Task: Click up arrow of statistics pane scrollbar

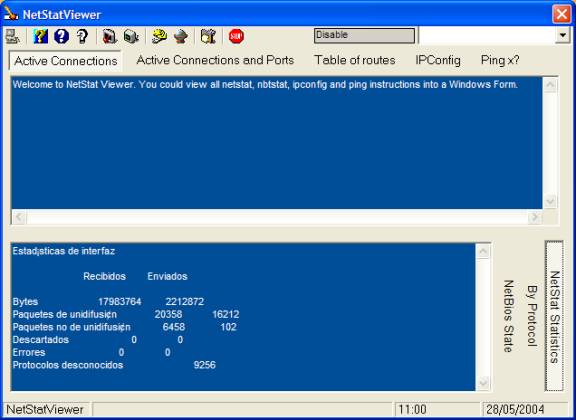Action: [x=483, y=251]
